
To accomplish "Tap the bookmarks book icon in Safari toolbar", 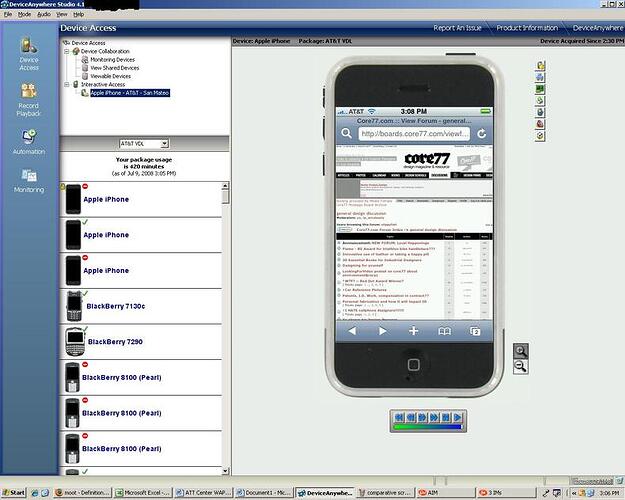I will 444,331.
